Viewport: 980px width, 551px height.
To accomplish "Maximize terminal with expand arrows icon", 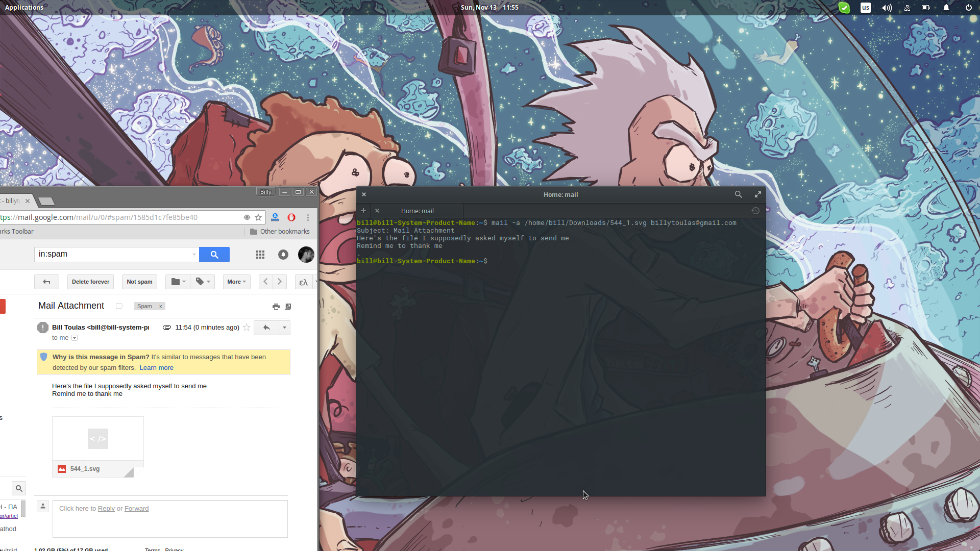I will (758, 194).
